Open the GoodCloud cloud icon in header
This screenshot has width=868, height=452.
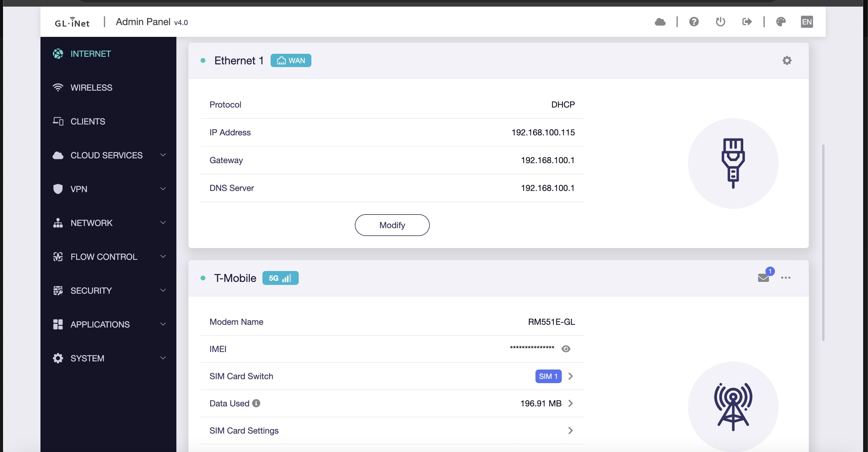coord(660,22)
